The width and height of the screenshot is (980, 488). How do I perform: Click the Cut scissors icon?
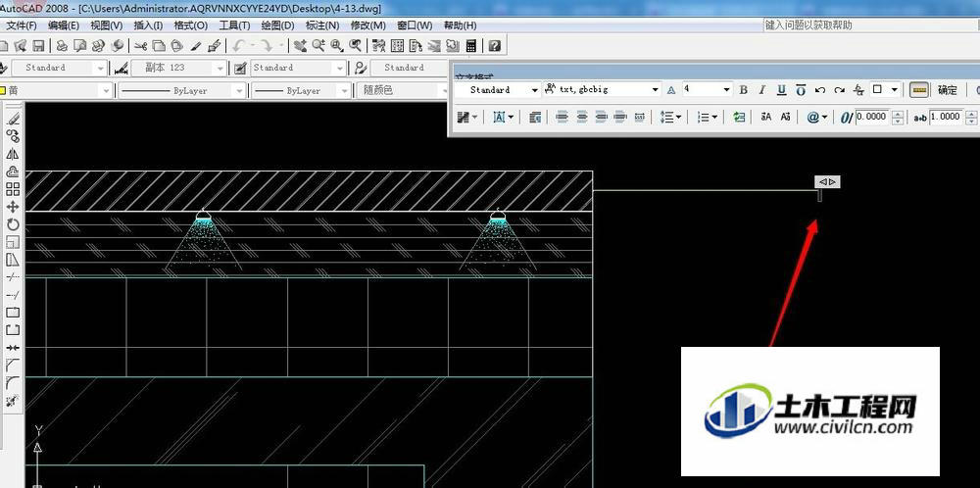coord(140,46)
